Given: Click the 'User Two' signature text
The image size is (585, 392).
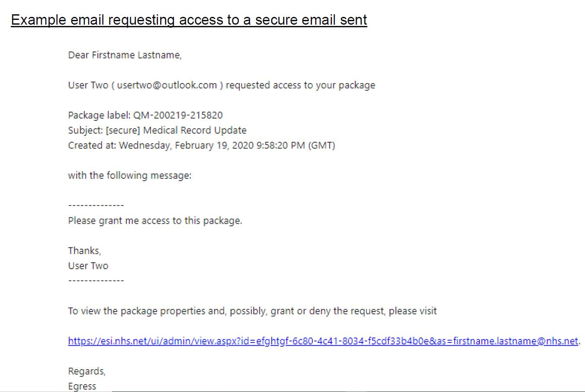Looking at the screenshot, I should (88, 266).
